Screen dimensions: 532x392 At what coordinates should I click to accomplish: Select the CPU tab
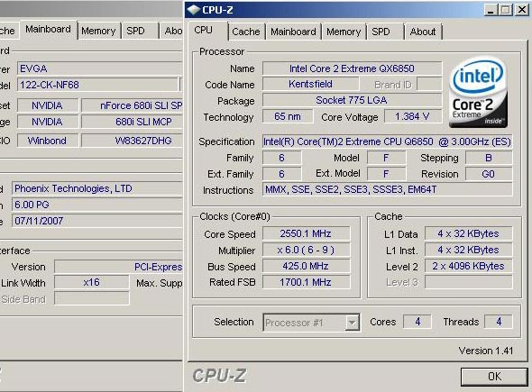(207, 30)
